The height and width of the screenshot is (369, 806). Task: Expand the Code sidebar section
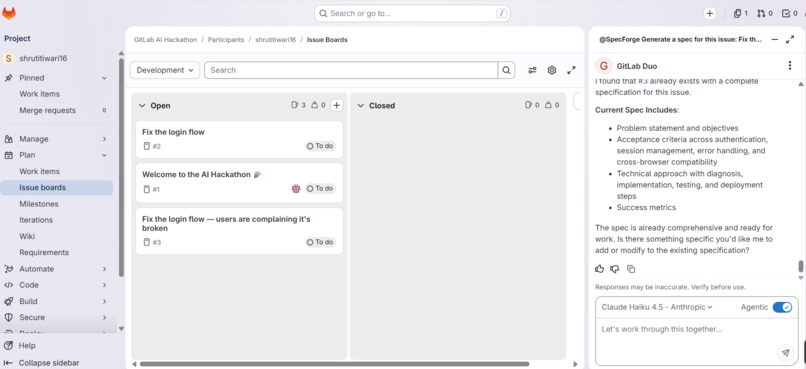pyautogui.click(x=104, y=285)
